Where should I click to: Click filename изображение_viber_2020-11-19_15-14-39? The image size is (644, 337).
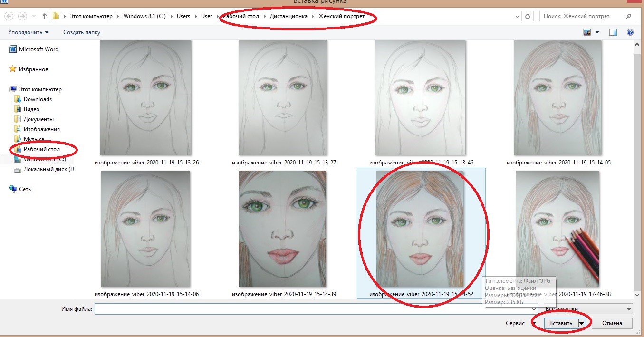click(284, 294)
